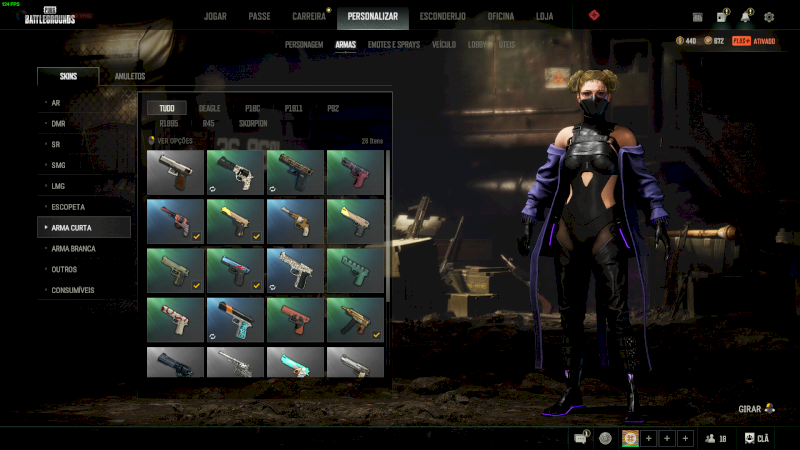The image size is (800, 450).
Task: Toggle checkmark on olive green pistol skin
Action: pos(196,286)
